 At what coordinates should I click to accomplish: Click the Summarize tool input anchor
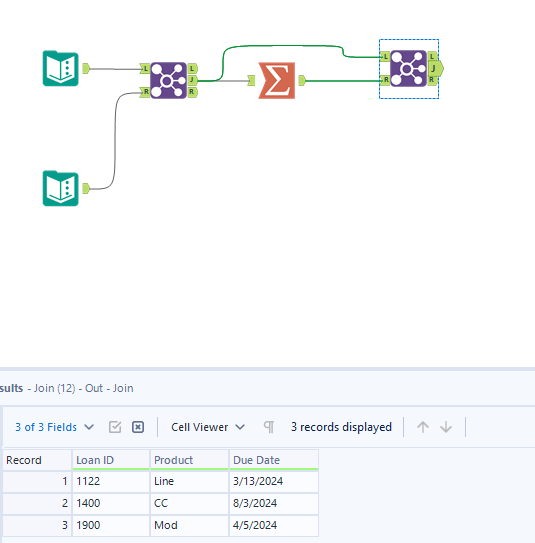[251, 81]
